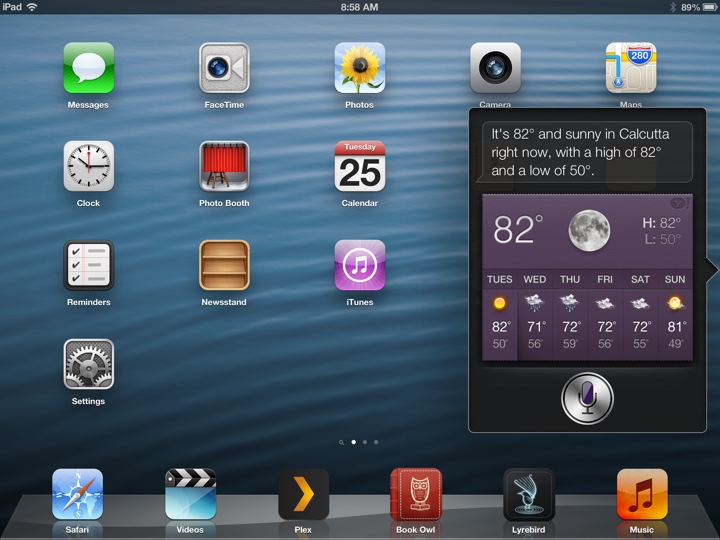
Task: Open the Clock app
Action: click(x=89, y=166)
